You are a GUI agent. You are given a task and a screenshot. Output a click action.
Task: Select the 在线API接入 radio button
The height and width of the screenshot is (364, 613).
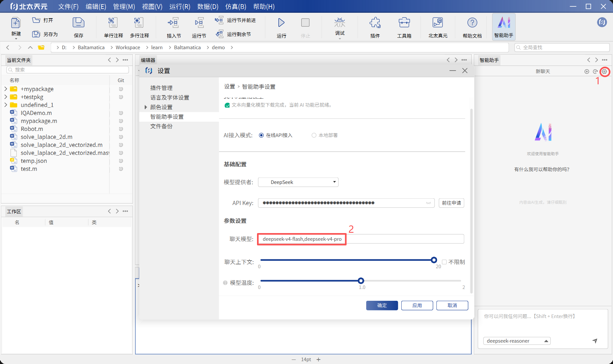[261, 135]
